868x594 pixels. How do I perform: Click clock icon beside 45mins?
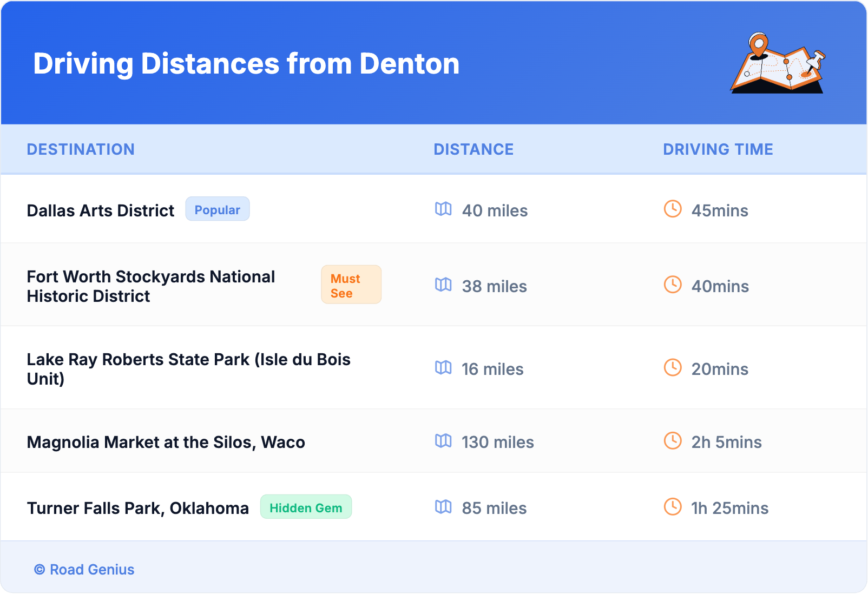(673, 209)
